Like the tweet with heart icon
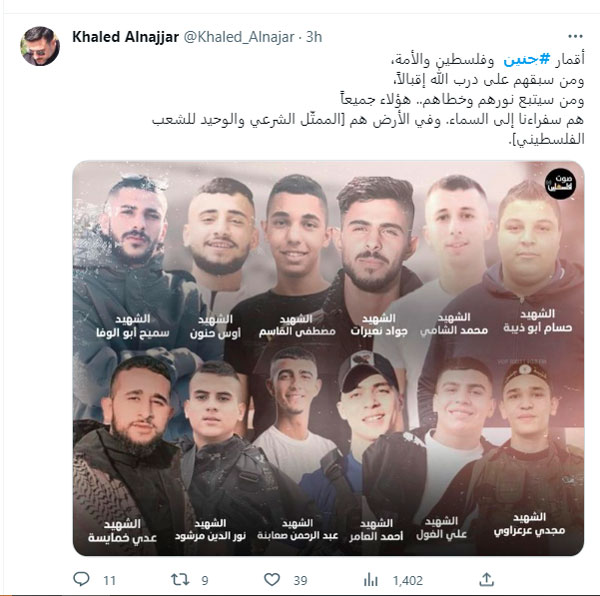Viewport: 600px width, 596px height. tap(272, 580)
